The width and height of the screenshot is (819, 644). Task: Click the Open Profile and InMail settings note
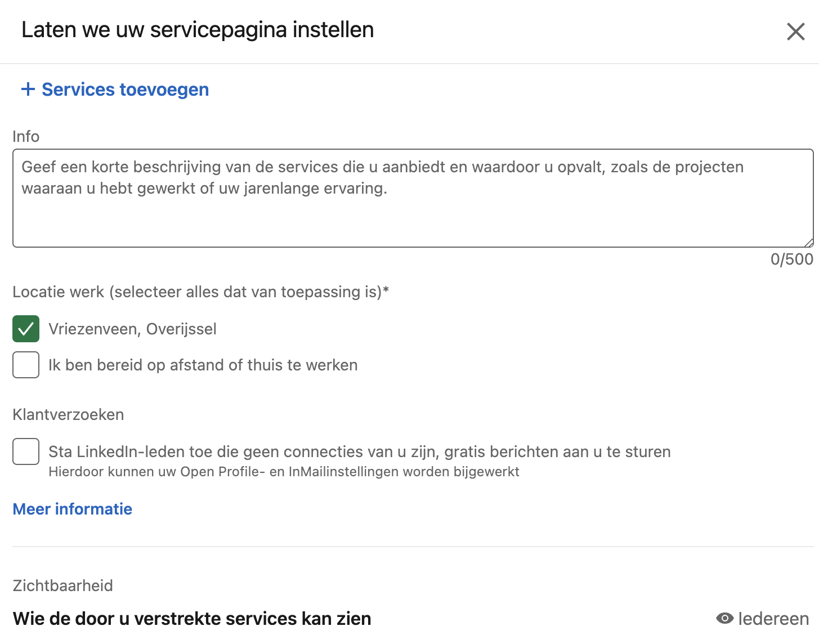tap(284, 472)
